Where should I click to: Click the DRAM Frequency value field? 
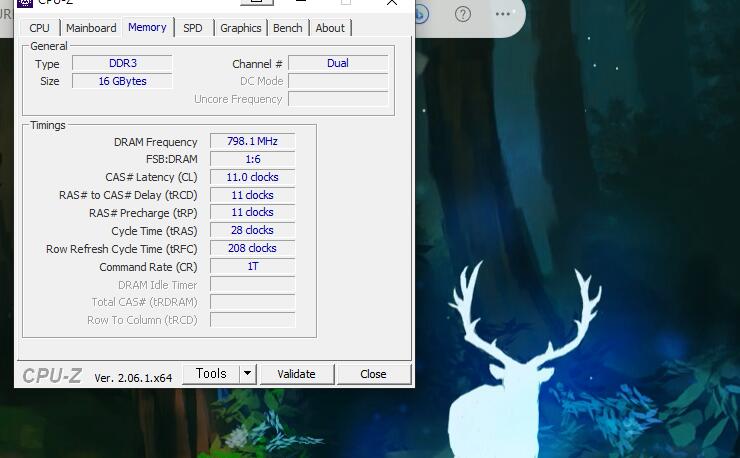[252, 142]
